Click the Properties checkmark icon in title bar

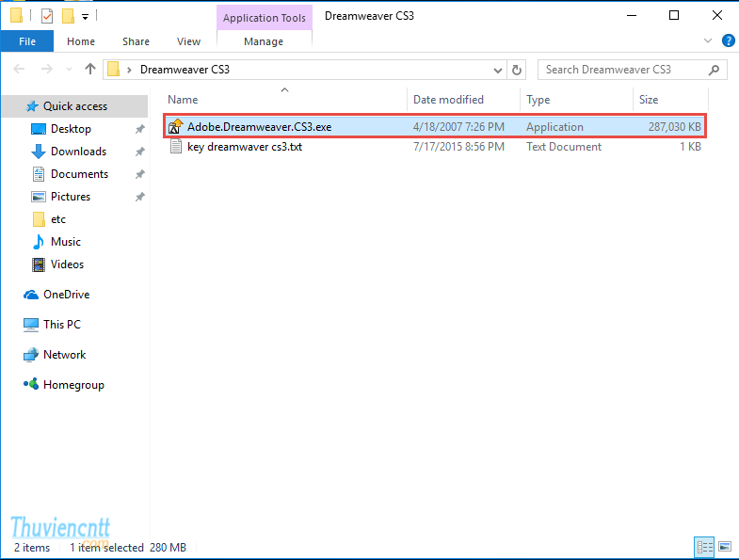(x=47, y=16)
